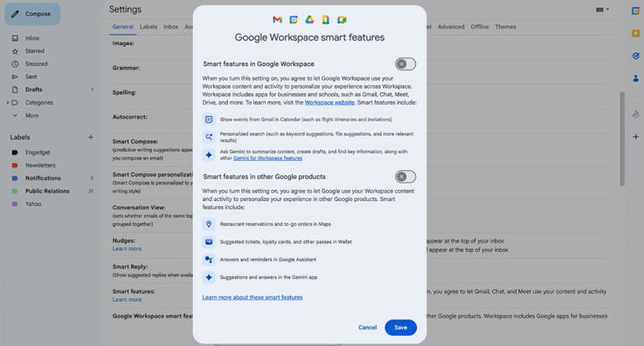Open Google Tasks in the side panel
644x346 pixels.
(636, 56)
